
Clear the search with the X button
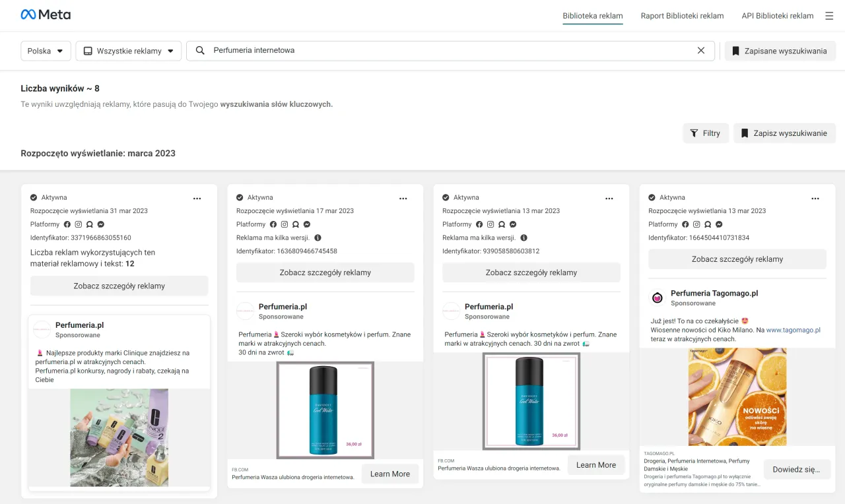(x=701, y=51)
